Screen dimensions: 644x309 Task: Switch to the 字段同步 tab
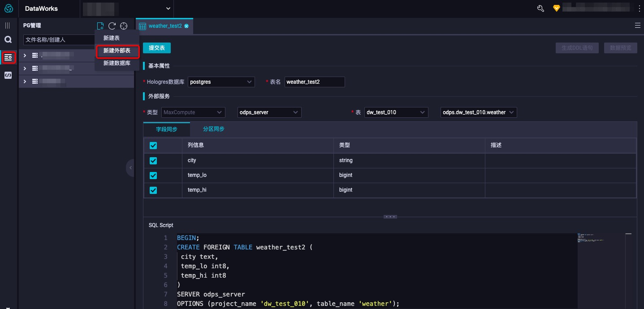point(167,129)
